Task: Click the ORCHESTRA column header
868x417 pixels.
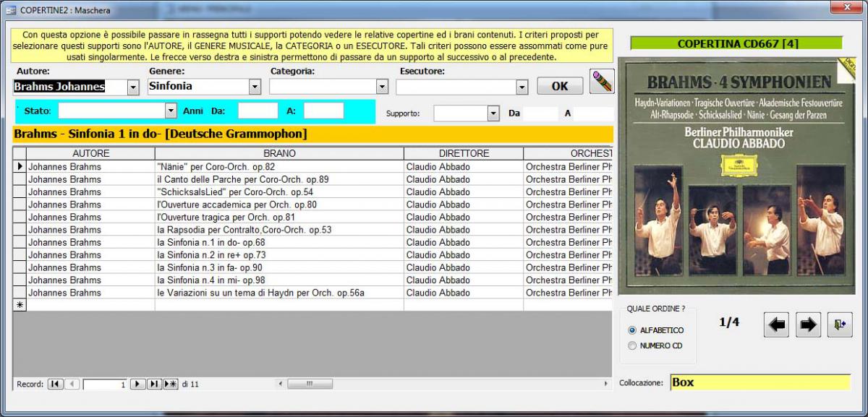Action: [568, 153]
